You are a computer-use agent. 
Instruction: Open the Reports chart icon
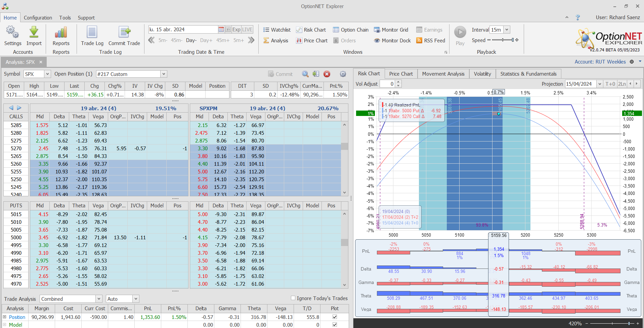61,33
